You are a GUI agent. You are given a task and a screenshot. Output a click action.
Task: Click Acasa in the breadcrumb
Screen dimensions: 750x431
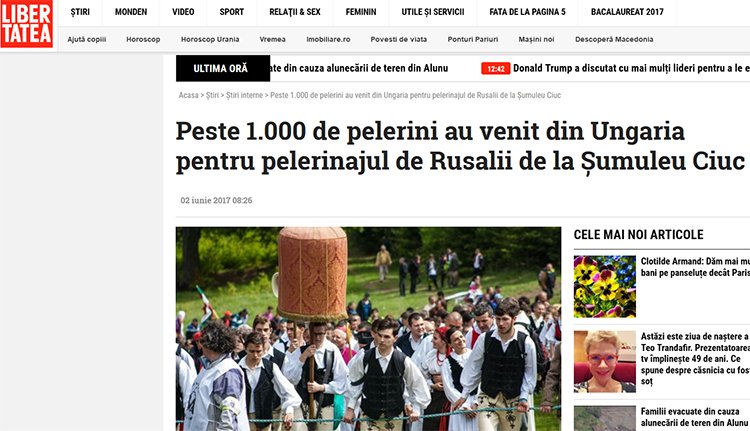click(188, 95)
